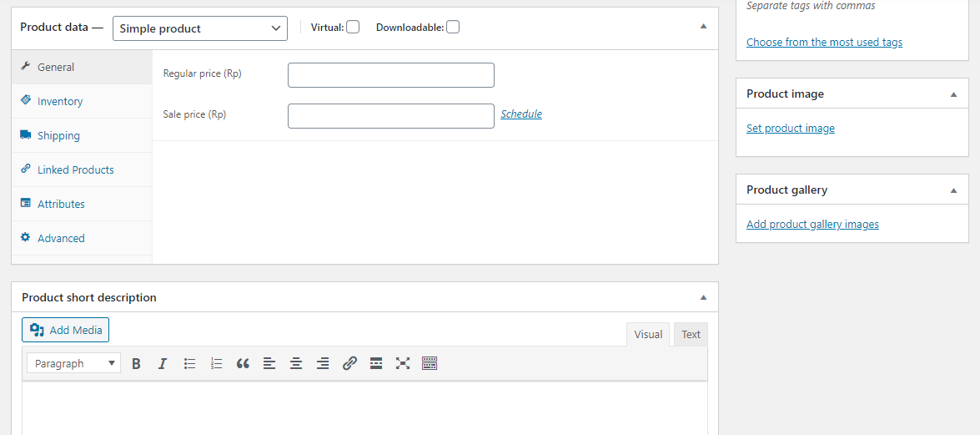Switch to the Inventory tab

tap(60, 101)
